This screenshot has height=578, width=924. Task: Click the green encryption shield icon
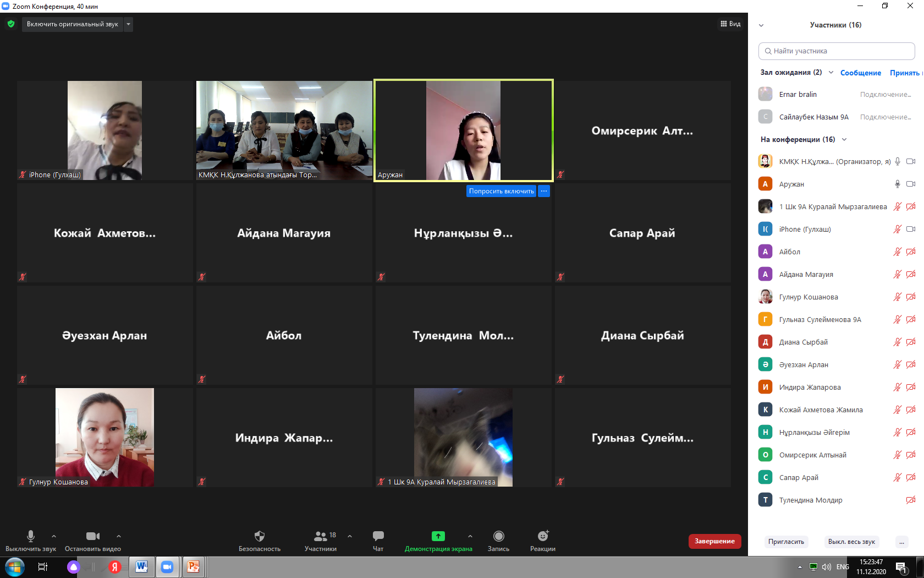(x=11, y=24)
